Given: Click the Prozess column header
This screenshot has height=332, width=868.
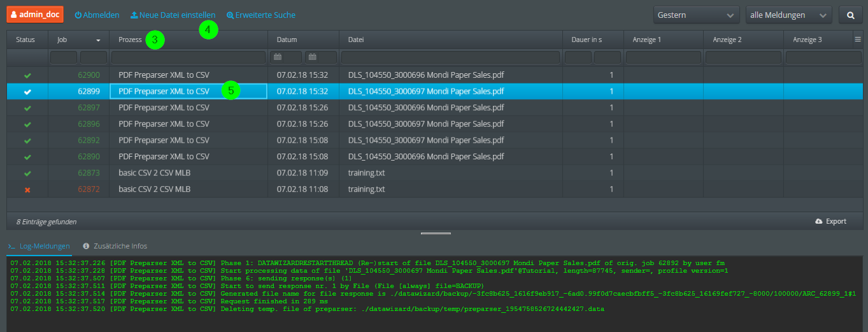Looking at the screenshot, I should coord(189,40).
